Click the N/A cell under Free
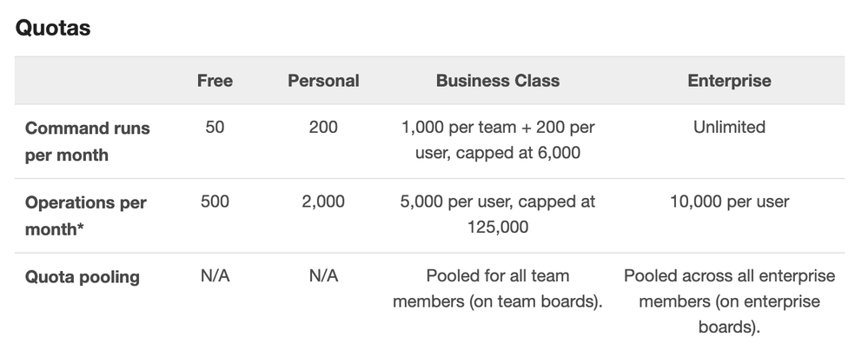Viewport: 868px width, 357px height. pos(215,275)
